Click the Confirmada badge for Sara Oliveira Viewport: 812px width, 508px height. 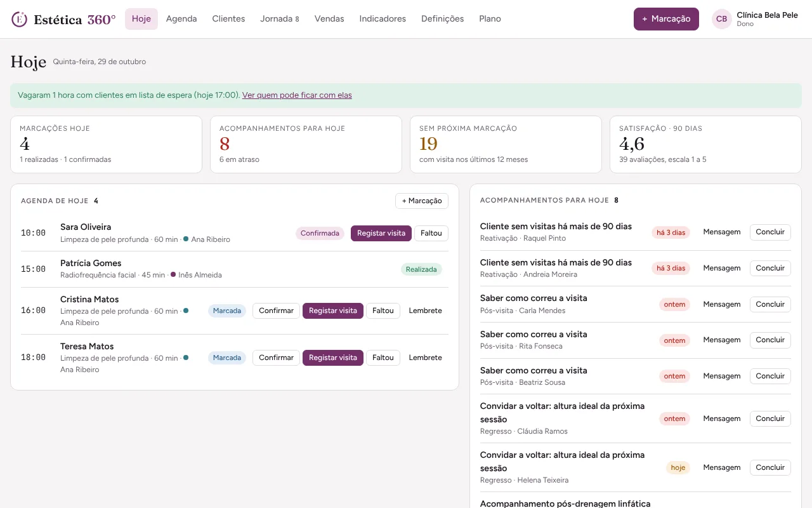coord(320,233)
